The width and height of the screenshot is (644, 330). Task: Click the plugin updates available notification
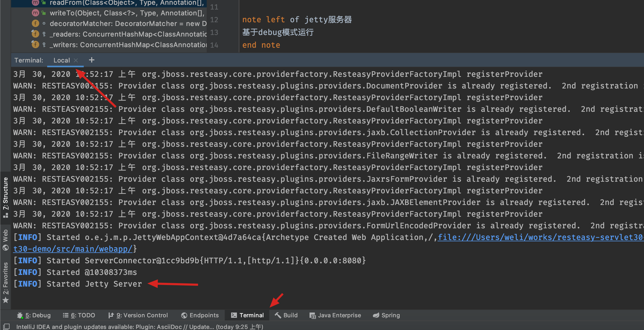140,327
